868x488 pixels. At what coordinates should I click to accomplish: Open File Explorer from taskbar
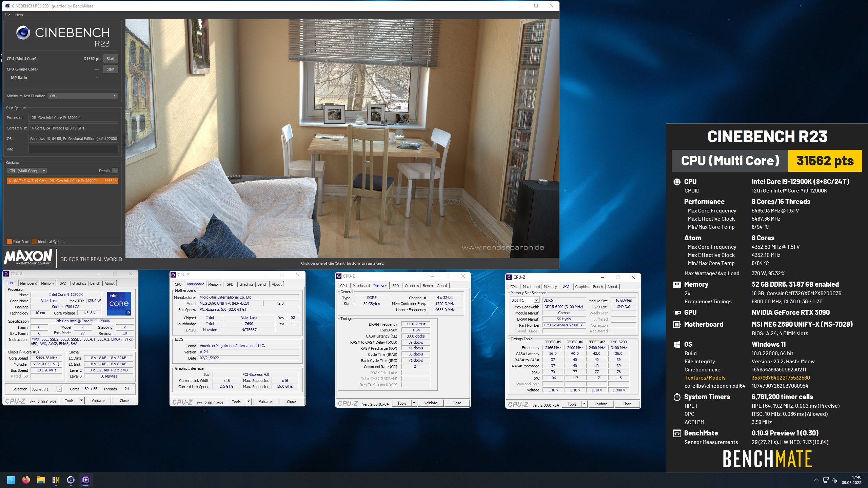coord(41,480)
